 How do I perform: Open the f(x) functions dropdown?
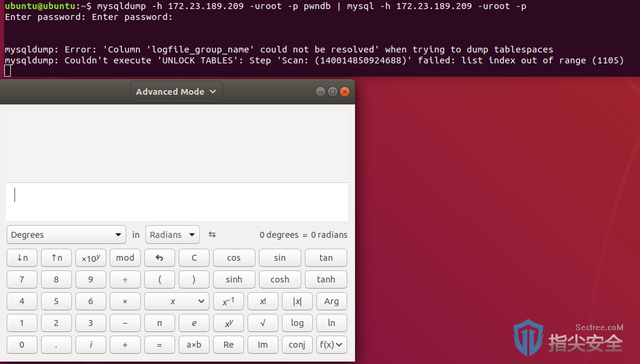[331, 345]
